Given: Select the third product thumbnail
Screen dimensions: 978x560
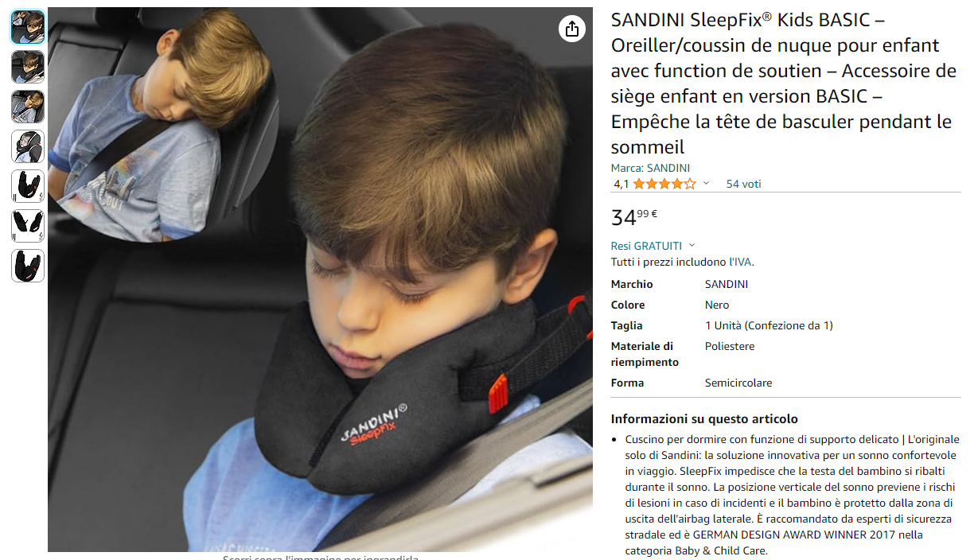Looking at the screenshot, I should point(28,107).
